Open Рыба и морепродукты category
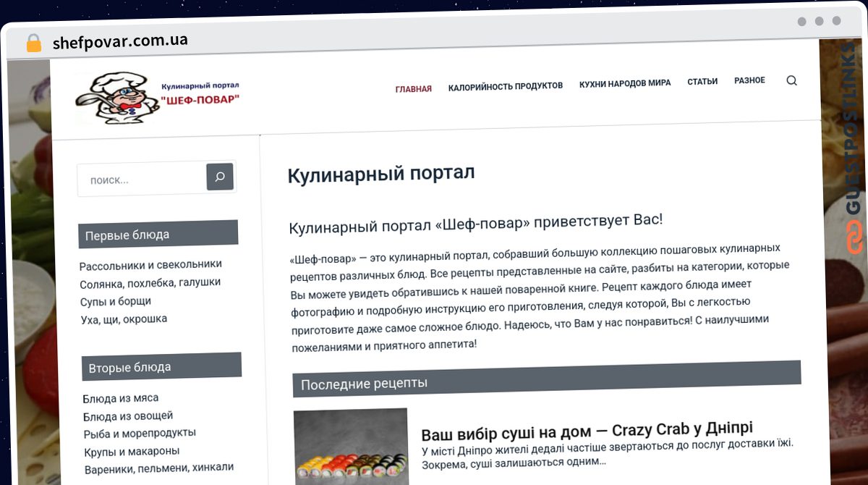The image size is (868, 485). coord(140,433)
